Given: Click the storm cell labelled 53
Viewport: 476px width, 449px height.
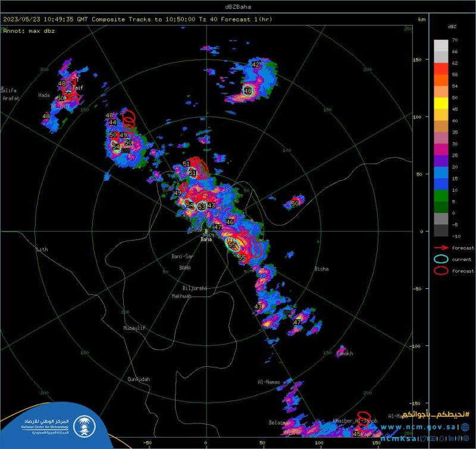Looking at the screenshot, I should click(202, 207).
